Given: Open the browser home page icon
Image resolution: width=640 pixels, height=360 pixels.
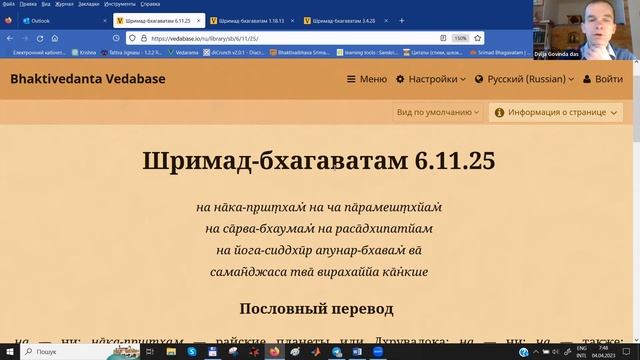Looking at the screenshot, I should (55, 38).
